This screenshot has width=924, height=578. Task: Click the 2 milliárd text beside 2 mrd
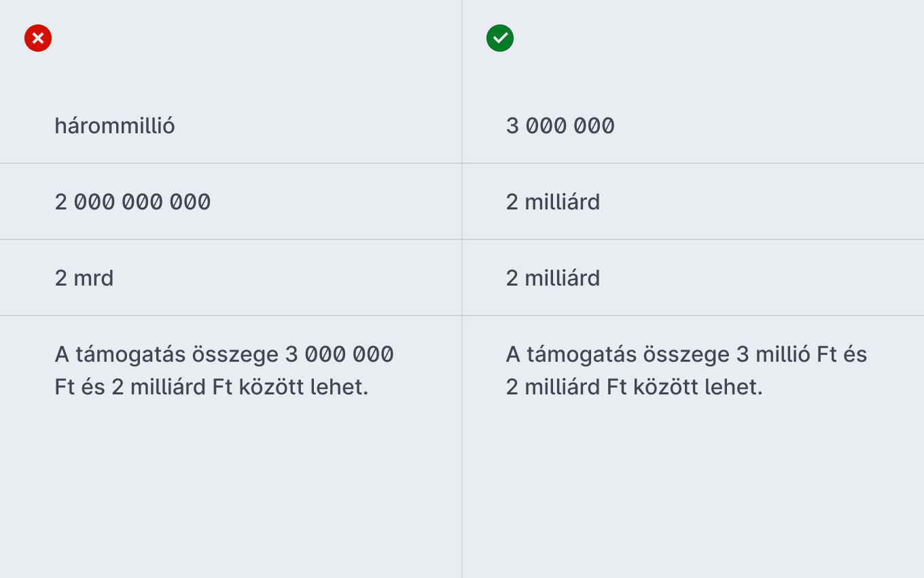tap(553, 278)
